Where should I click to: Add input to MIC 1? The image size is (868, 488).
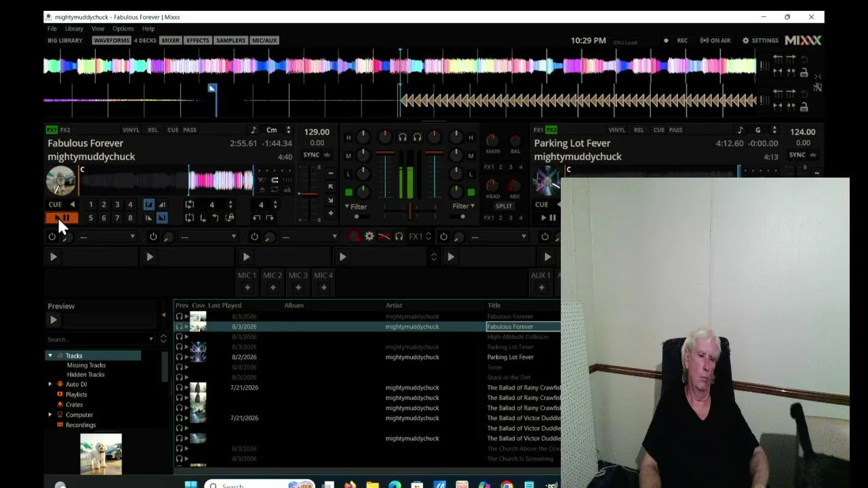247,287
